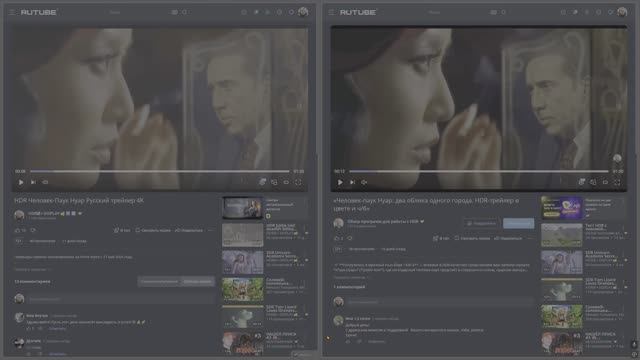Select the second comment sorting tab in the left window
Screen dimensions: 640x360
[198, 281]
